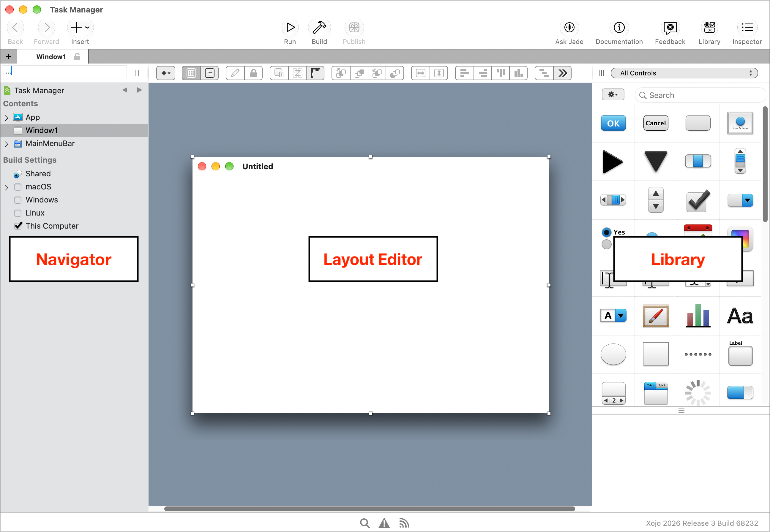Switch the layout editor to the code view

click(x=209, y=73)
